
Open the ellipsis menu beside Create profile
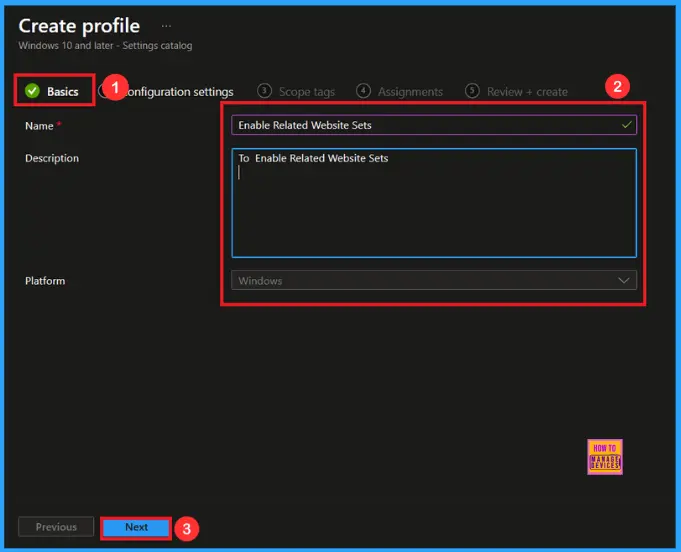point(166,26)
